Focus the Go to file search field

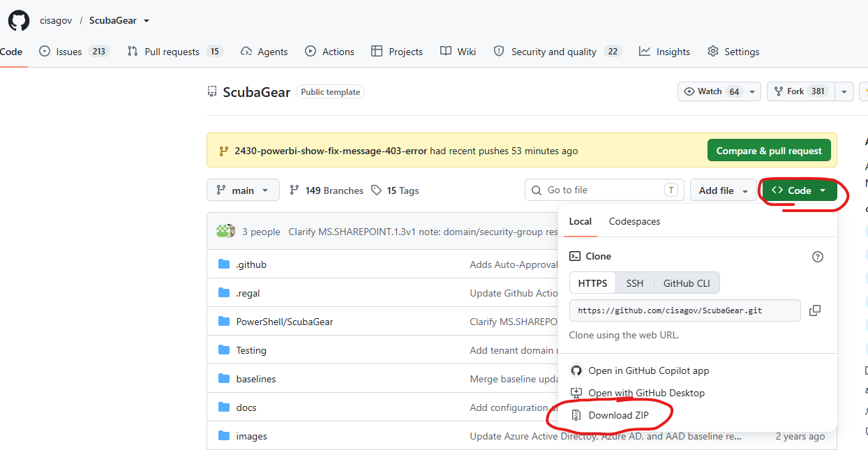tap(604, 190)
